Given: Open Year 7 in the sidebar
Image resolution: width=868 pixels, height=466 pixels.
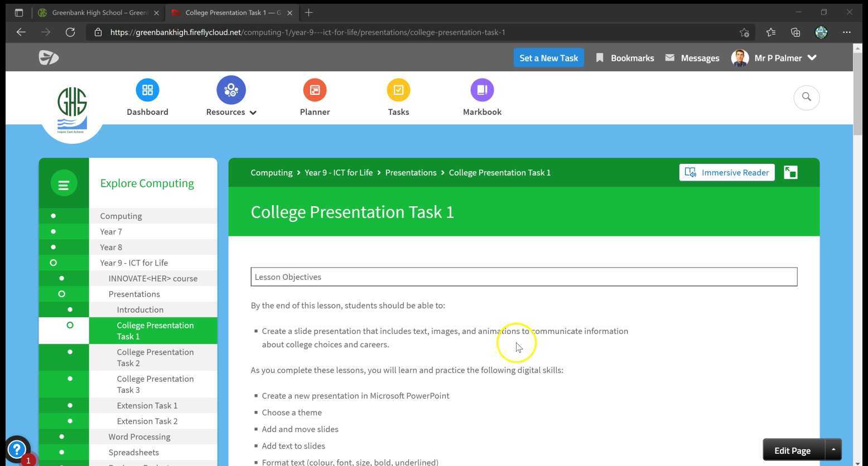Looking at the screenshot, I should 111,231.
